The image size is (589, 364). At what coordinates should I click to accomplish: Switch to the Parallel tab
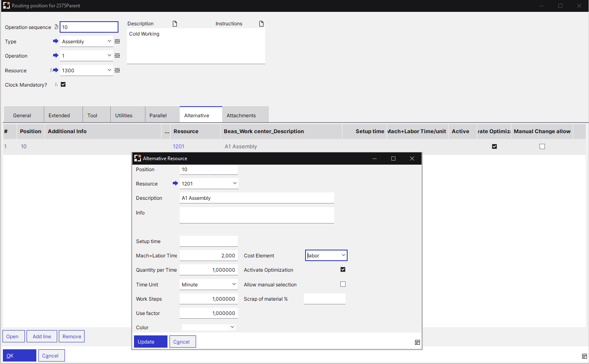point(158,115)
